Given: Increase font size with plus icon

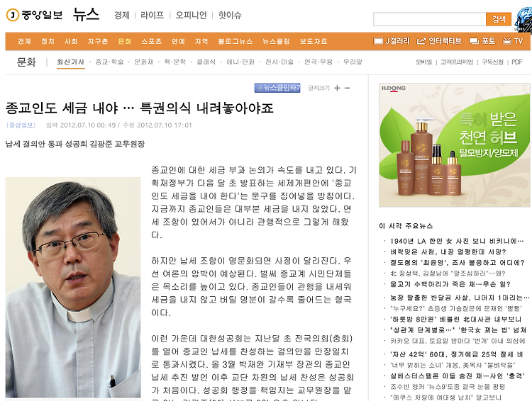Looking at the screenshot, I should [337, 88].
